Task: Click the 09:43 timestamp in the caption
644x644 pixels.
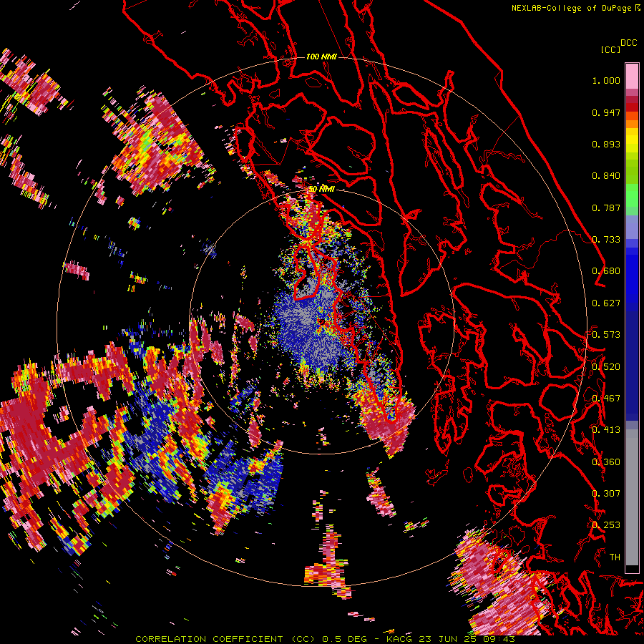Action: point(501,639)
